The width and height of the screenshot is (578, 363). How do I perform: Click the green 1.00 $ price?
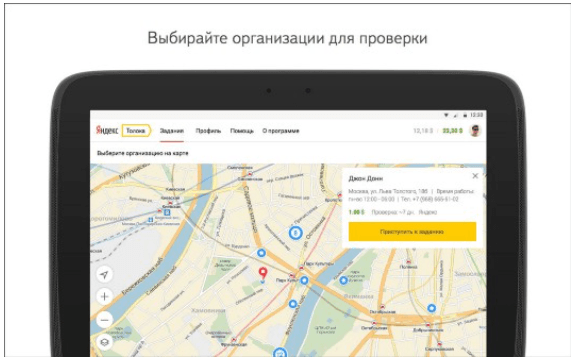pos(356,212)
